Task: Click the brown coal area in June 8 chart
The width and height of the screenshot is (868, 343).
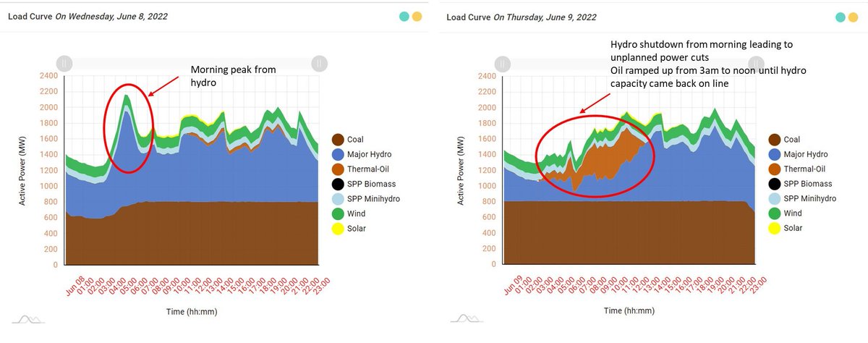Action: tap(192, 235)
